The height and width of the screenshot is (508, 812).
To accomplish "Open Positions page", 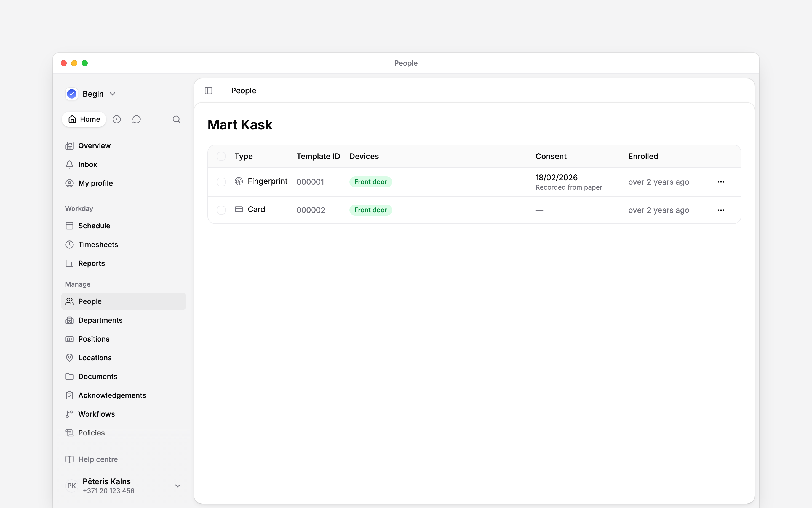I will 124,339.
